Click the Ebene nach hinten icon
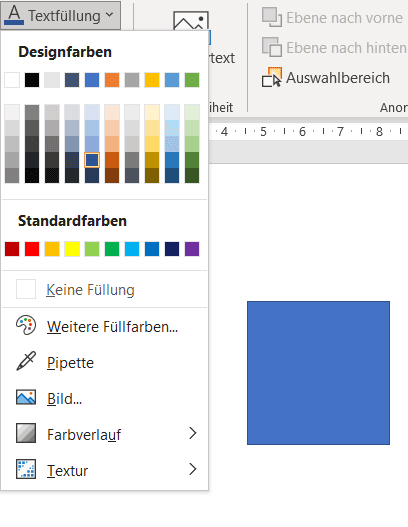408x527 pixels. pyautogui.click(x=272, y=47)
